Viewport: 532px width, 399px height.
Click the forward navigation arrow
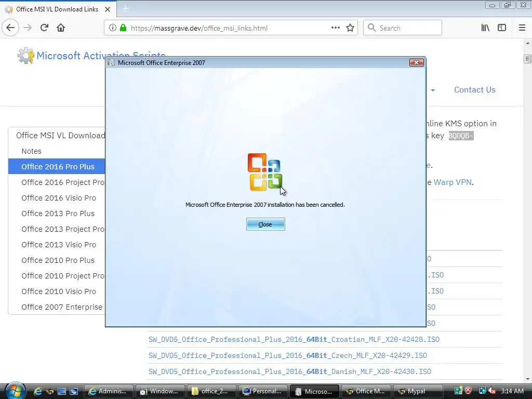pyautogui.click(x=28, y=28)
